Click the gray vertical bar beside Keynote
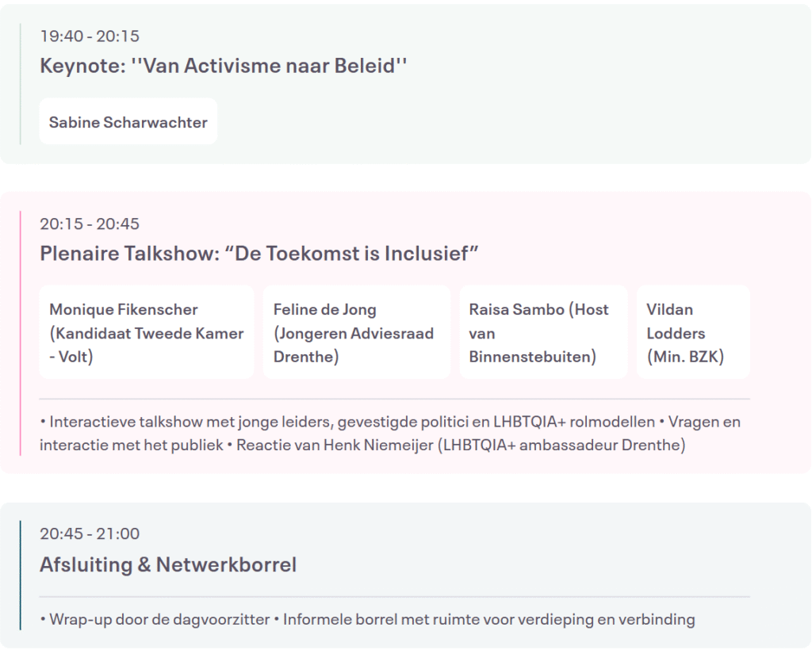The image size is (812, 650). 21,83
